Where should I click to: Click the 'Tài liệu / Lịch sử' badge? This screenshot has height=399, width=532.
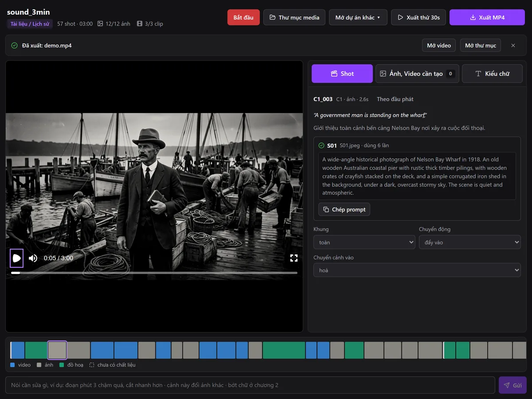pos(30,24)
